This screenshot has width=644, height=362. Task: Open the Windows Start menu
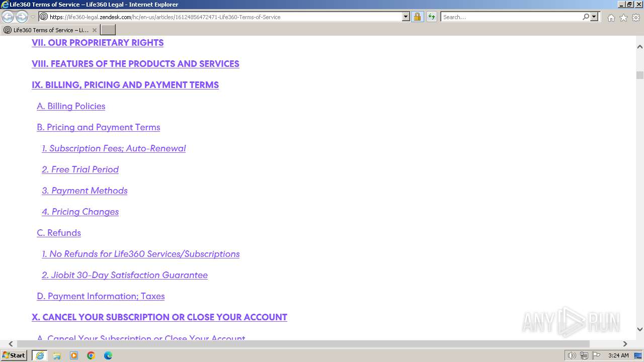tap(14, 355)
